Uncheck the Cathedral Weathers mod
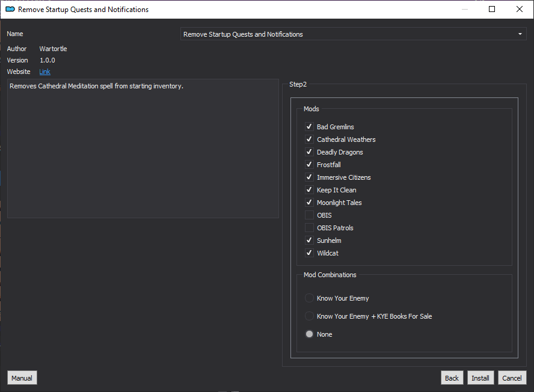The height and width of the screenshot is (392, 534). [309, 139]
